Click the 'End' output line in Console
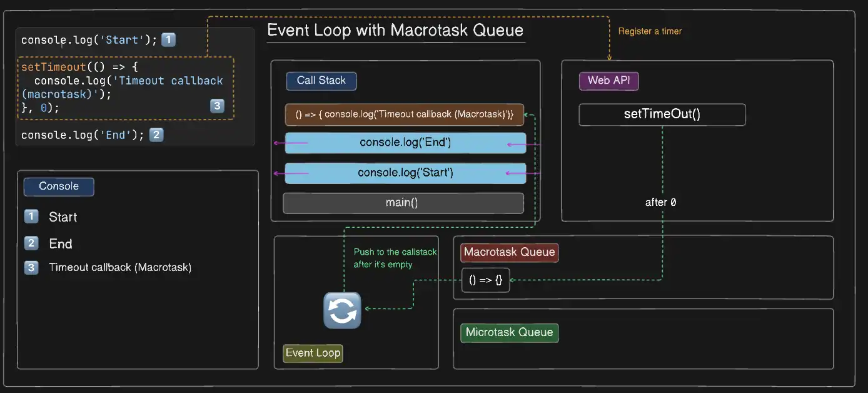 tap(61, 243)
